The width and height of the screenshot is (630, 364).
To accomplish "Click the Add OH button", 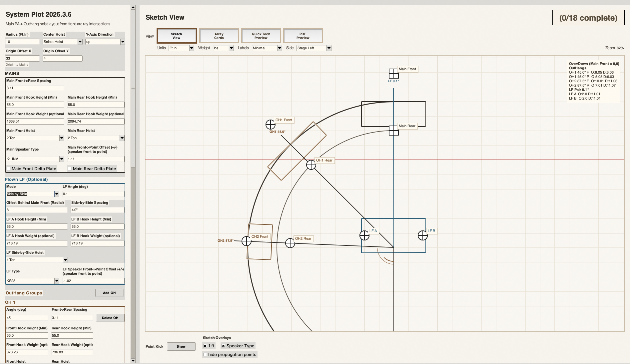I will tap(109, 293).
